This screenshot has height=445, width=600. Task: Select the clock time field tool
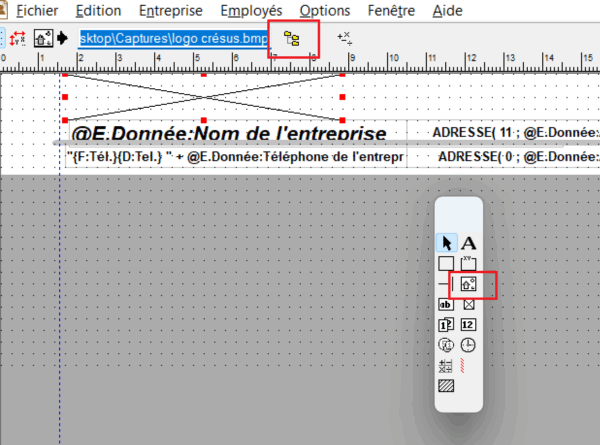click(468, 345)
